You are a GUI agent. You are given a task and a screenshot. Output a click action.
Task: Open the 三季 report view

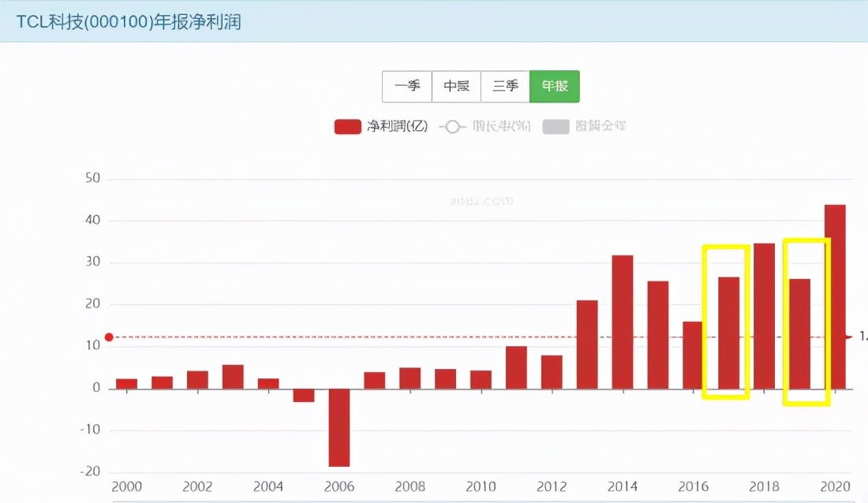505,87
